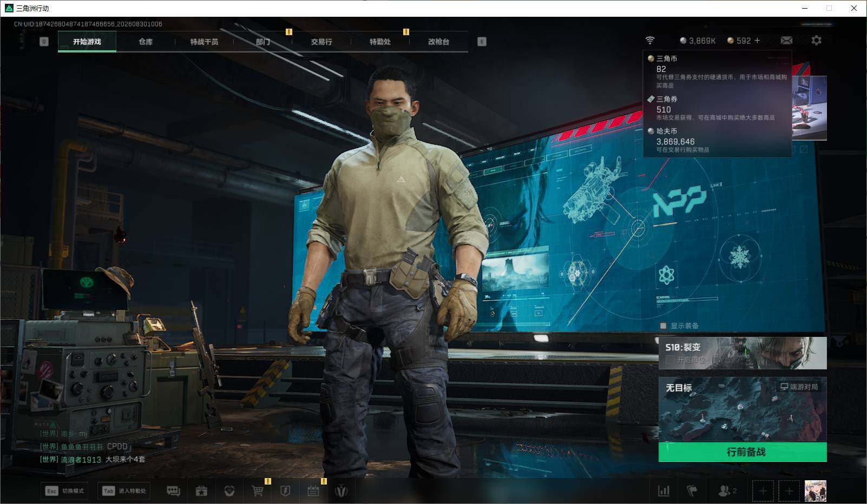Check the Wi-Fi network status icon
867x504 pixels.
point(650,41)
